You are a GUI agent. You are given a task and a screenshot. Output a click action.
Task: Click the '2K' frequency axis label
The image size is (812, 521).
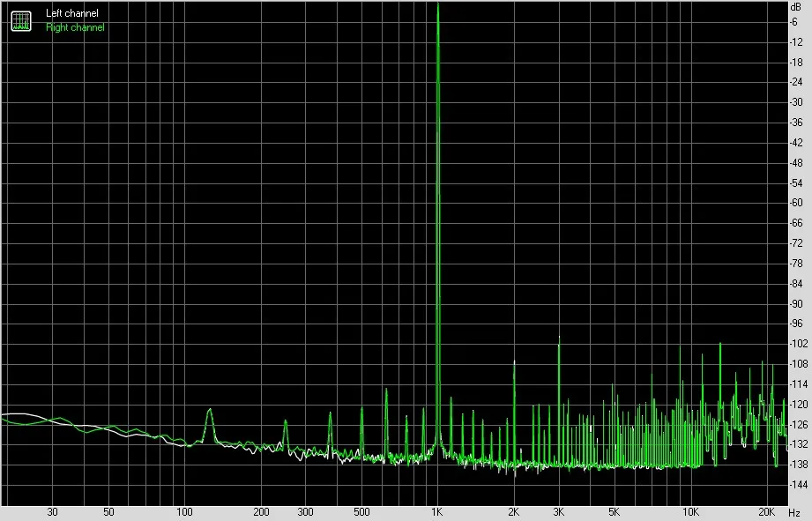(514, 512)
